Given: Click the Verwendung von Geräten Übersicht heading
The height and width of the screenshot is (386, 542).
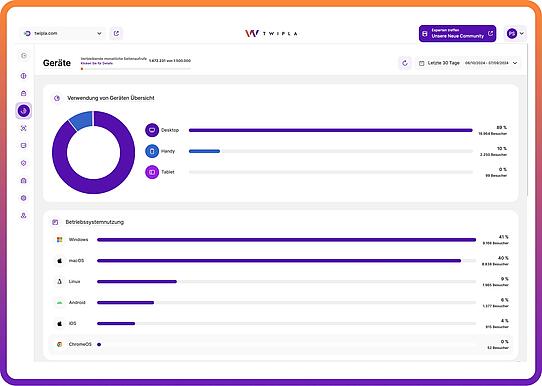Looking at the screenshot, I should 111,98.
